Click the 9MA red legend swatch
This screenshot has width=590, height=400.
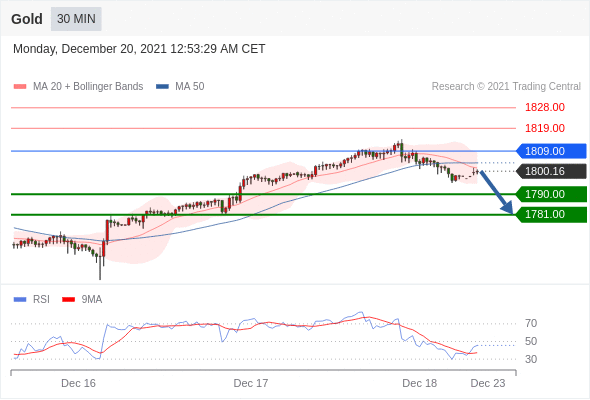tap(68, 300)
